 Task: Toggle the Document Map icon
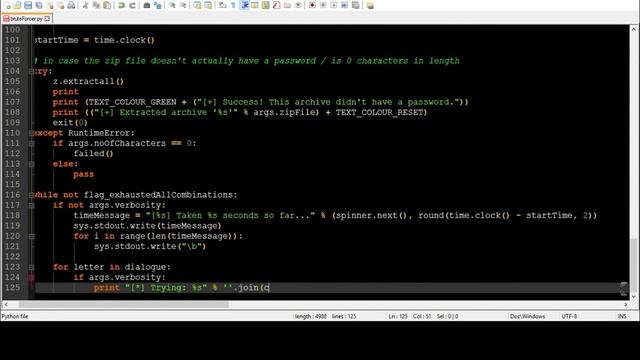[265, 5]
